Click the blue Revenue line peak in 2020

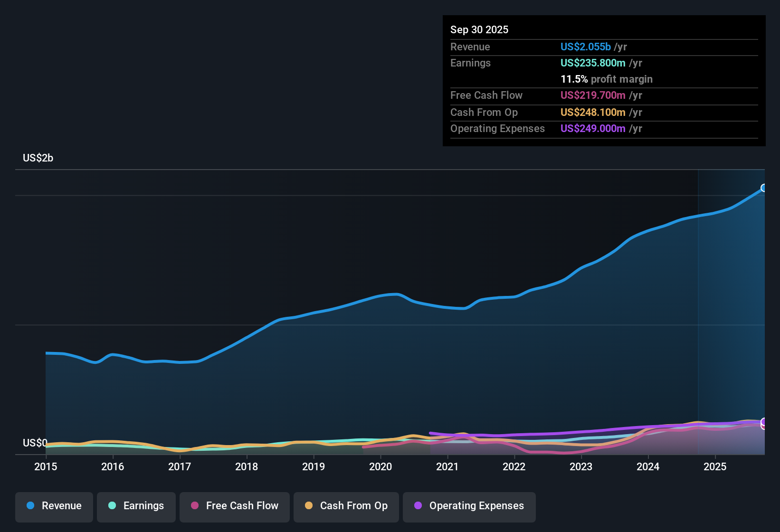(x=394, y=294)
